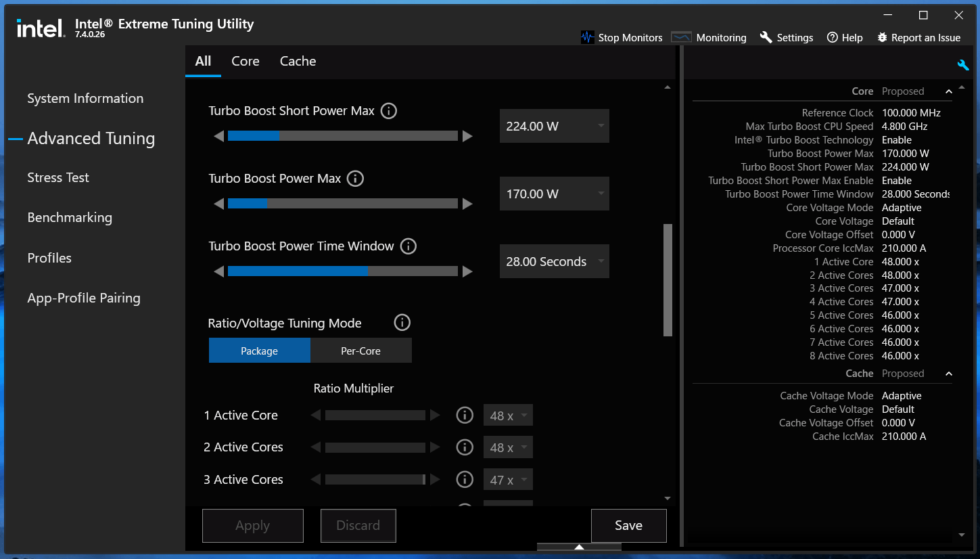
Task: Open the 2 Active Cores 48 x dropdown
Action: [508, 447]
